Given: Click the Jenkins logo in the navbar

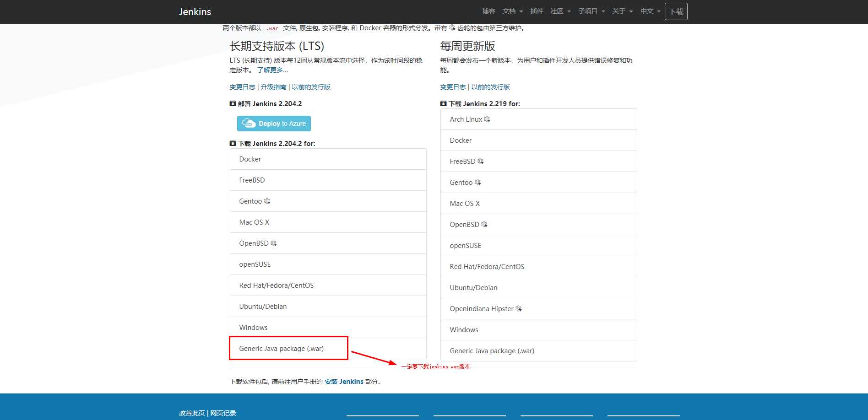Looking at the screenshot, I should pyautogui.click(x=195, y=12).
